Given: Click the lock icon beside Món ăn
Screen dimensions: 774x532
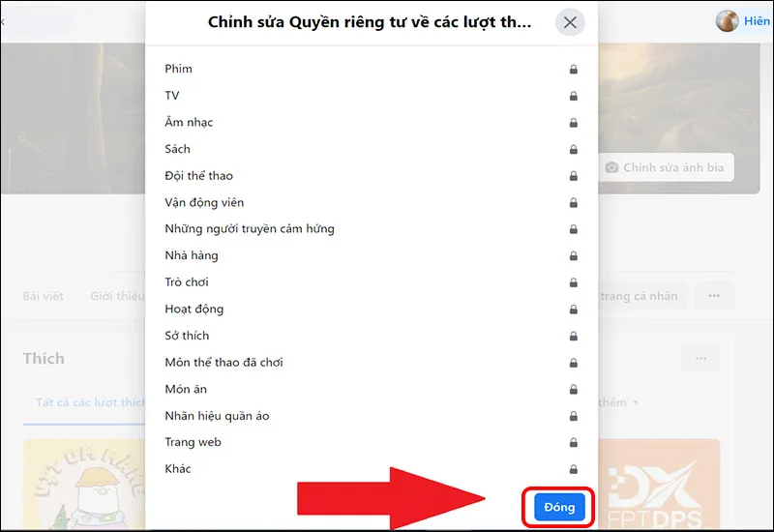Looking at the screenshot, I should tap(573, 390).
